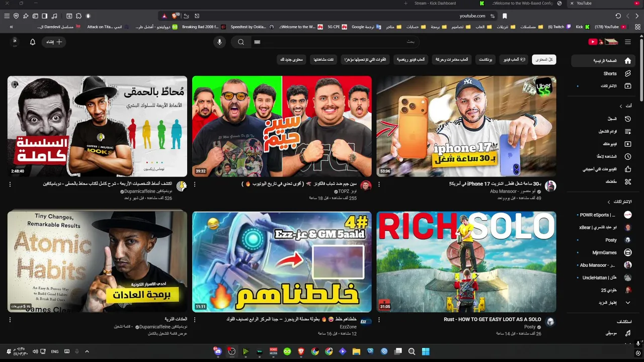644x362 pixels.
Task: Open POWR eSports channel subscription
Action: (x=602, y=215)
